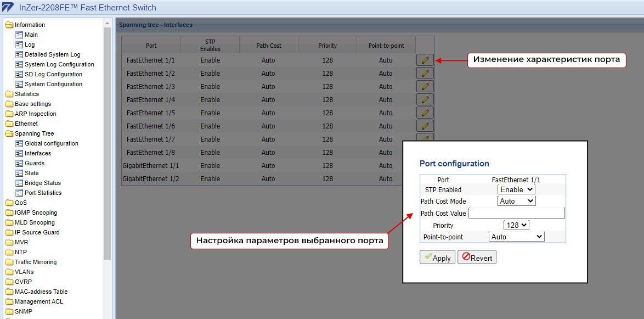Click the Apply button
The height and width of the screenshot is (319, 644).
click(437, 257)
